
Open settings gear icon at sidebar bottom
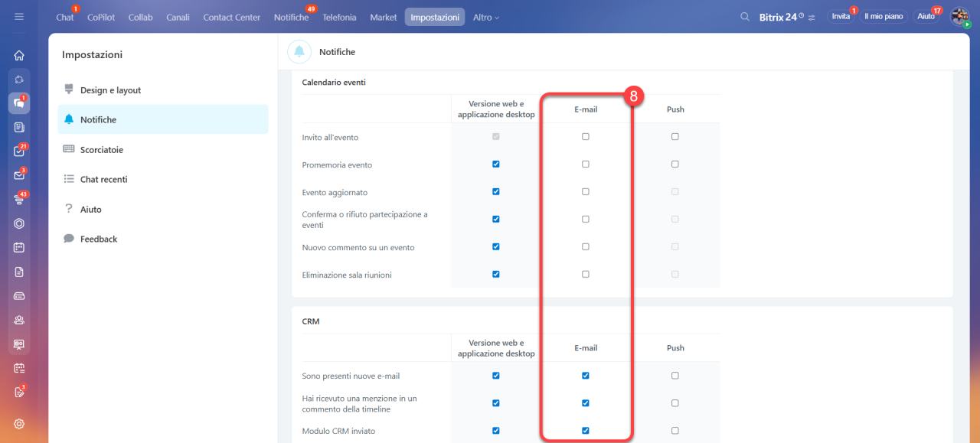click(19, 424)
